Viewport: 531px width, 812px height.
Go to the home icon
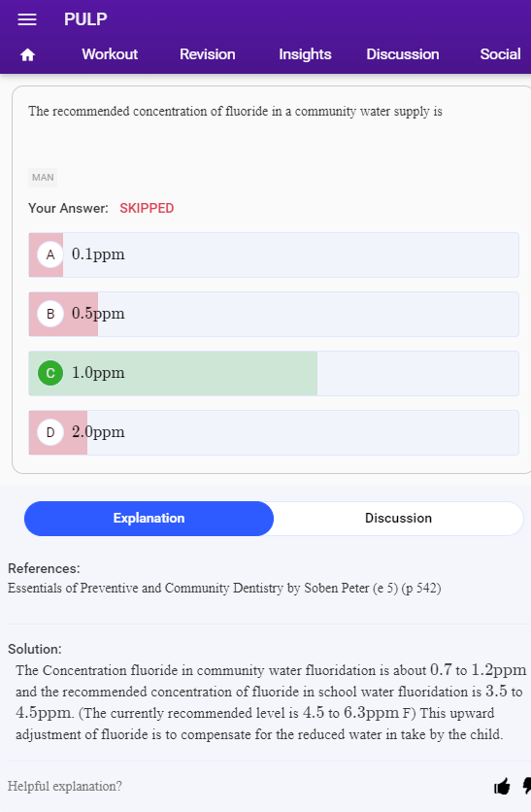pos(27,55)
